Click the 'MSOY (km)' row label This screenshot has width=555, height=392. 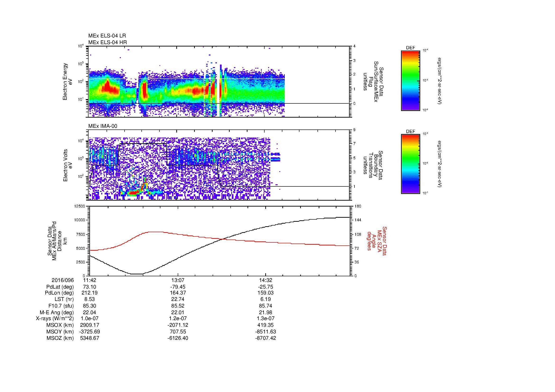(60, 332)
